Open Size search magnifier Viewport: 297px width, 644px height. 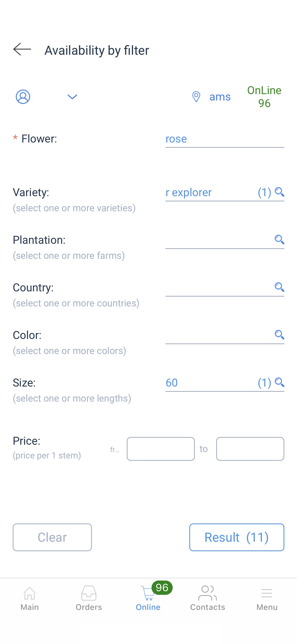point(279,382)
